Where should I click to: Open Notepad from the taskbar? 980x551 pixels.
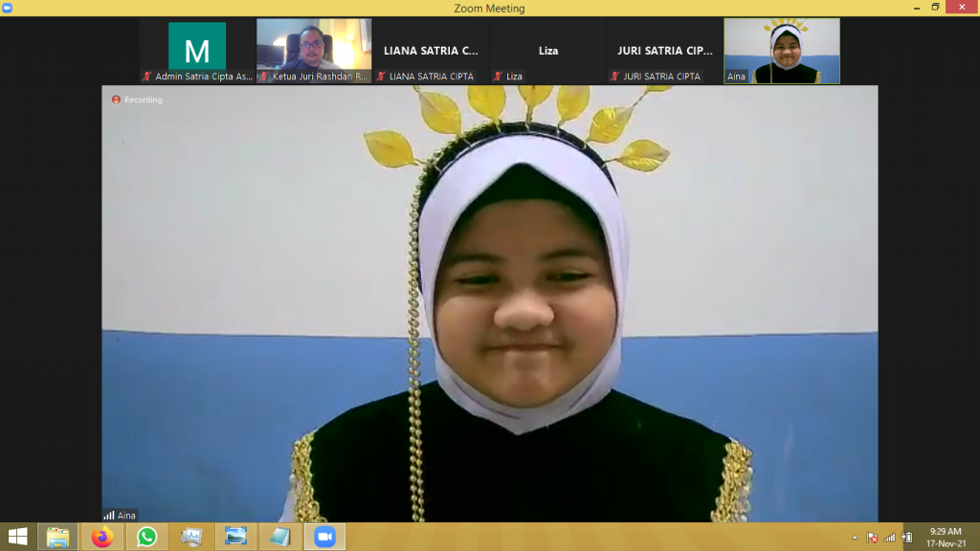279,537
